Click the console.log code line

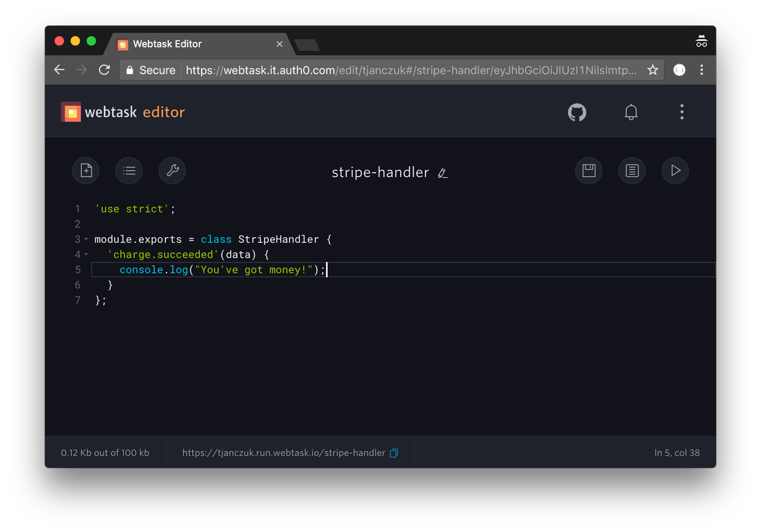click(x=222, y=269)
